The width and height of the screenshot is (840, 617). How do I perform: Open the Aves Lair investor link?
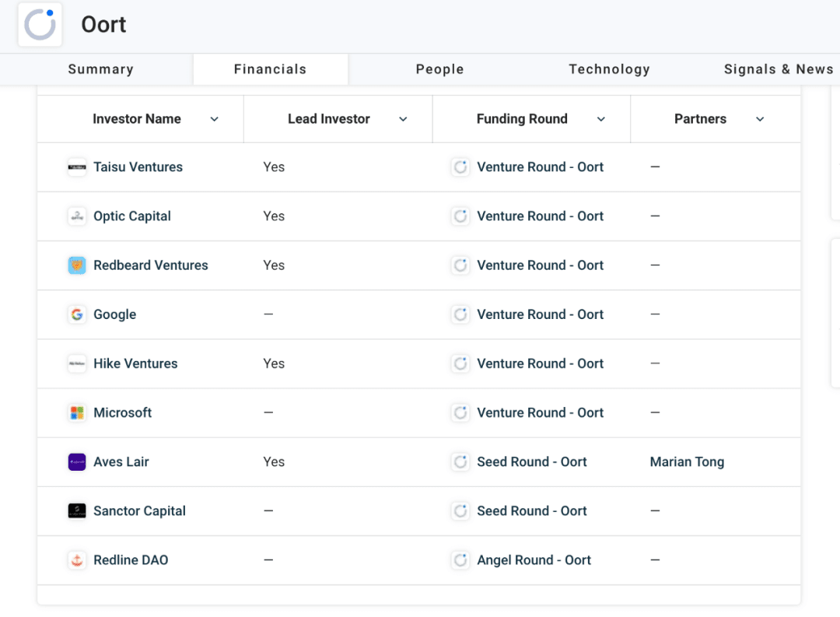pyautogui.click(x=121, y=462)
